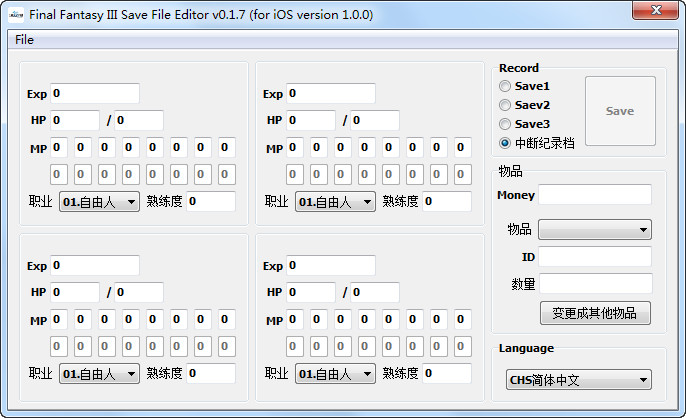The height and width of the screenshot is (418, 686).
Task: Select the Save1 record radio button
Action: (x=505, y=87)
